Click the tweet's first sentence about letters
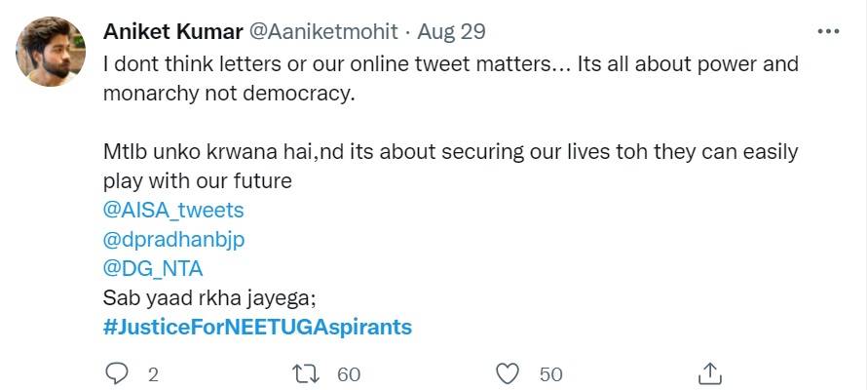Viewport: 868px width, 390px height. point(450,64)
